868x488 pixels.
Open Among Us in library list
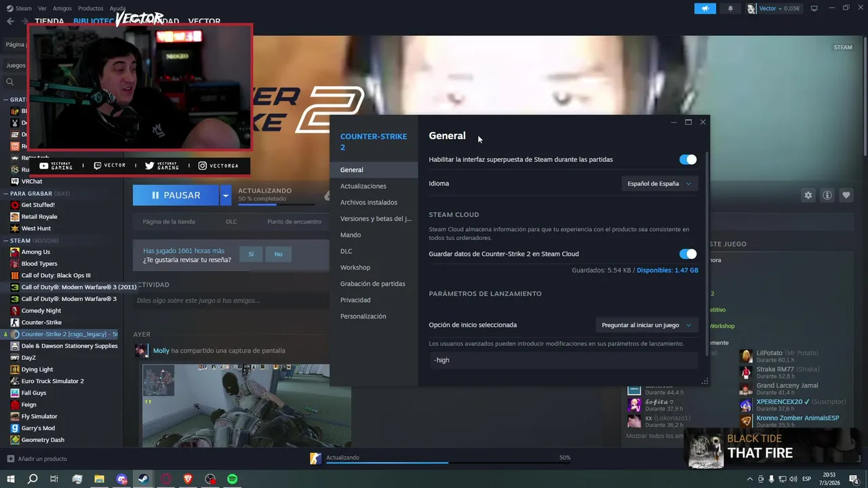pyautogui.click(x=35, y=252)
